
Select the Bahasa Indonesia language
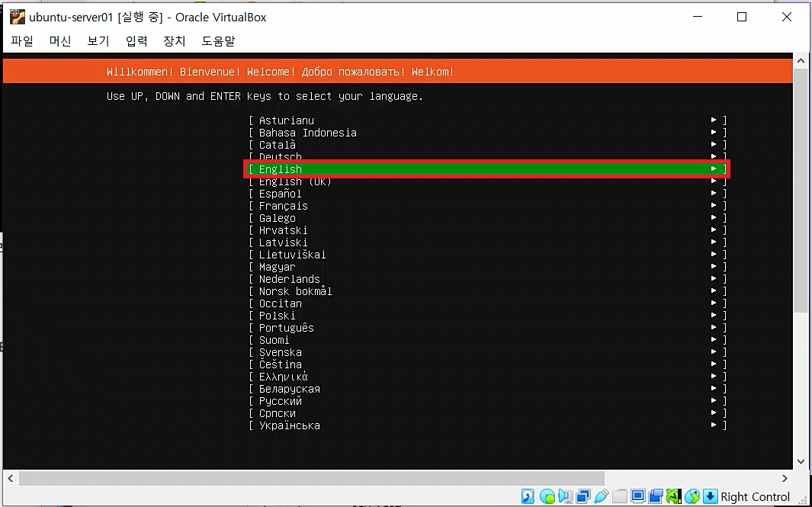pyautogui.click(x=486, y=133)
